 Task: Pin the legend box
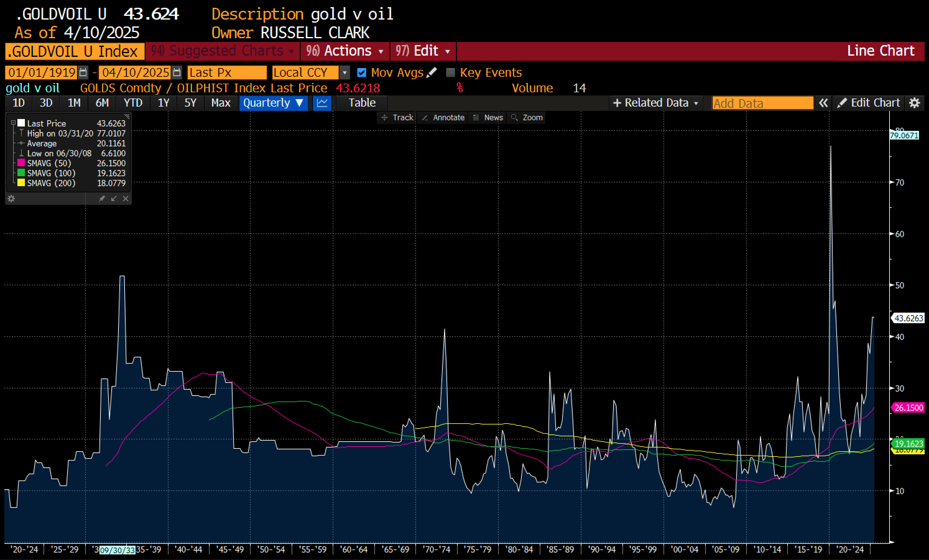(x=102, y=199)
